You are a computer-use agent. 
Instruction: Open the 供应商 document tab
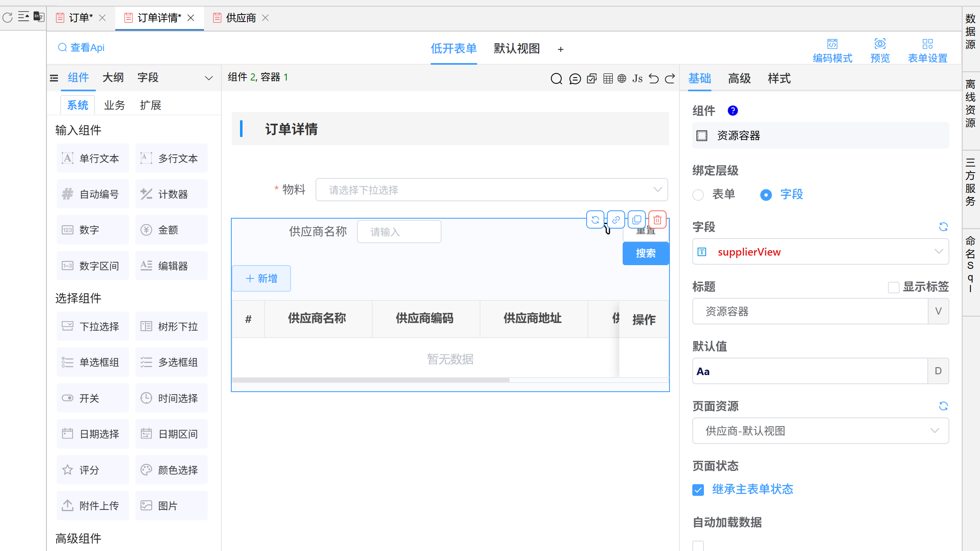point(241,18)
